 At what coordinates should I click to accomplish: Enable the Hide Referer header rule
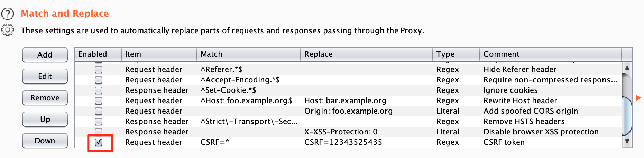point(99,70)
